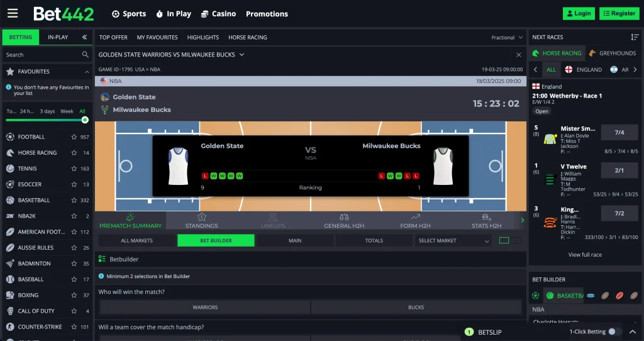Click the Register button

tap(619, 14)
